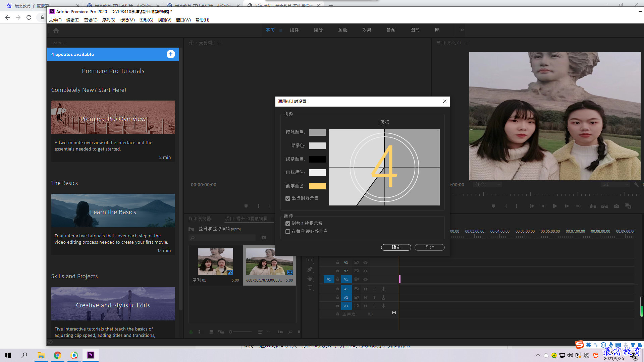Viewport: 644px width, 362px height.
Task: Pick the 线条颜色 black swatch
Action: point(317,159)
